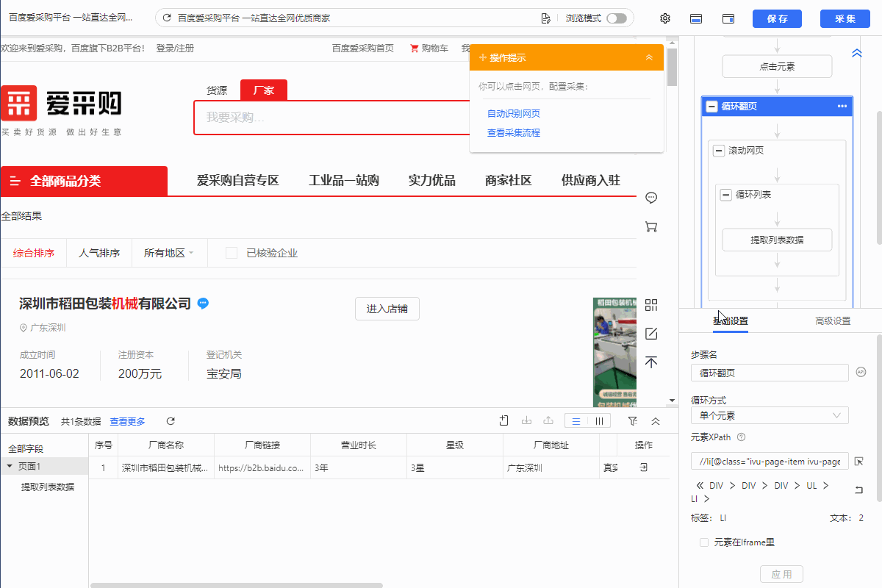Jump to page top with the arrow icon
The width and height of the screenshot is (882, 588).
(651, 362)
